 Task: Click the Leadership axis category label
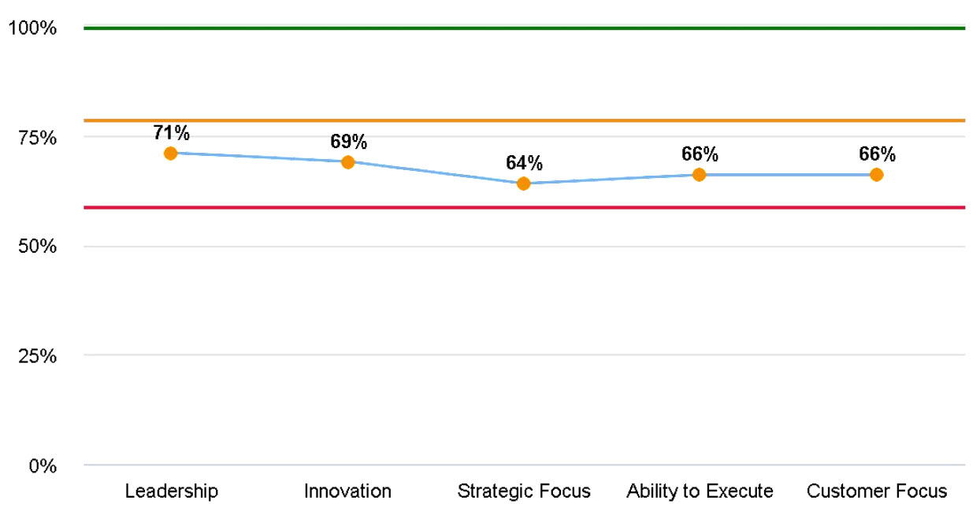(x=171, y=491)
